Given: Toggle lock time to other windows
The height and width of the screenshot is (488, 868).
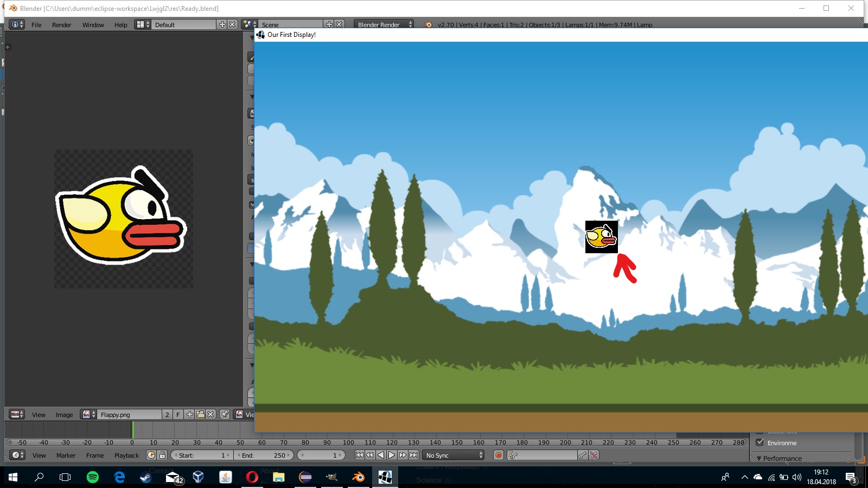Looking at the screenshot, I should 162,455.
